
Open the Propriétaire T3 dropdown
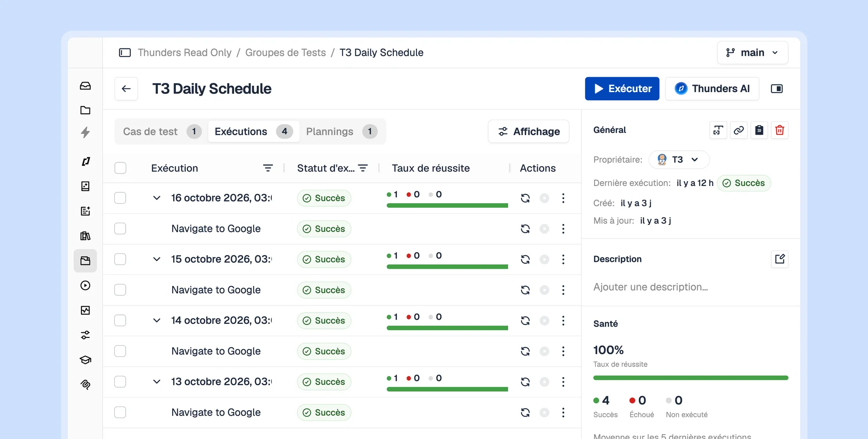tap(679, 159)
